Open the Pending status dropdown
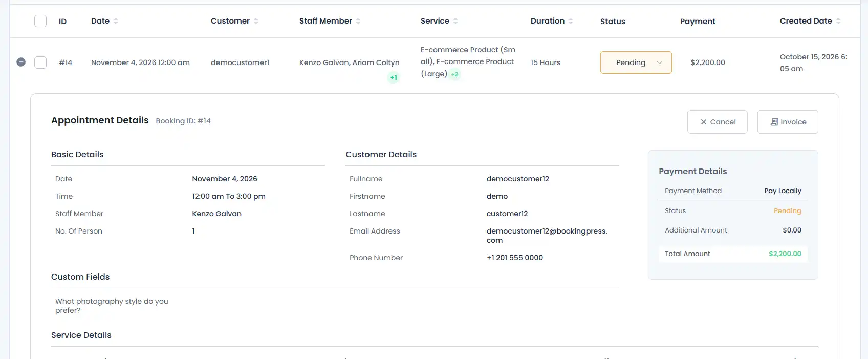This screenshot has width=868, height=359. pyautogui.click(x=636, y=62)
